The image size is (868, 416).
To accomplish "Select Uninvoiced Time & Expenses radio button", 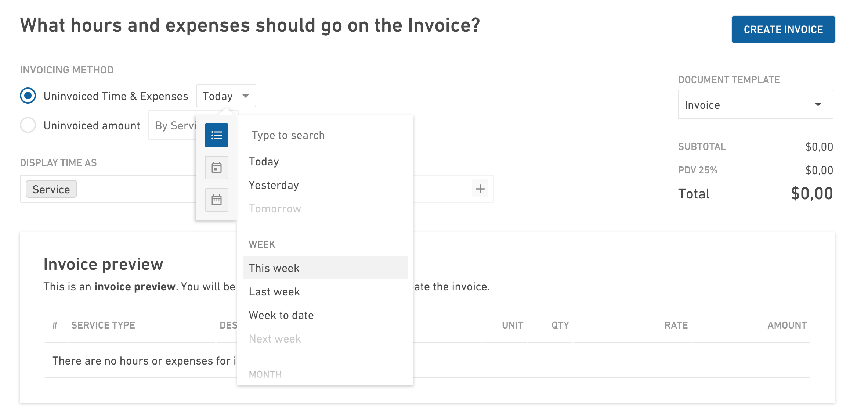I will pos(28,96).
